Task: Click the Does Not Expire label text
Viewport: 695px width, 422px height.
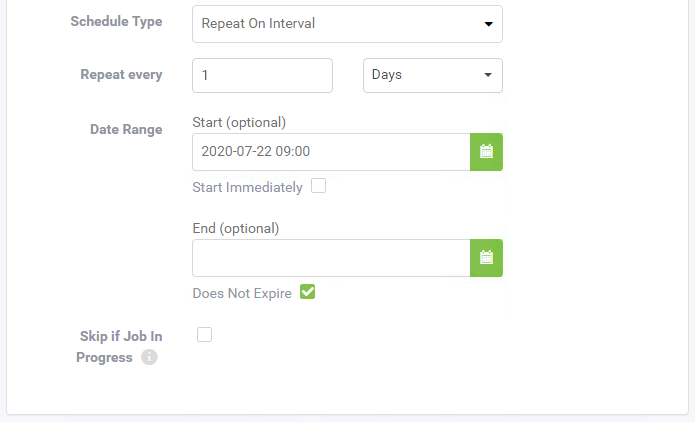Action: click(242, 293)
